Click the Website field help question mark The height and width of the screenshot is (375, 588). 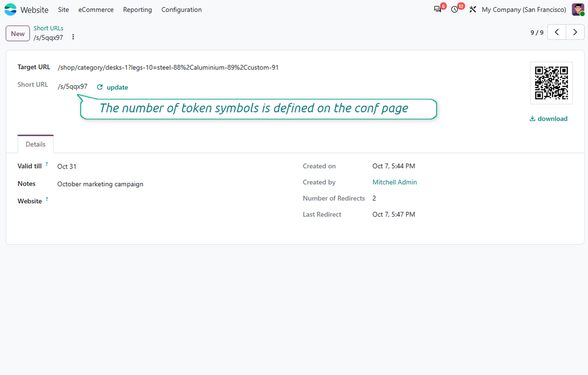coord(47,199)
